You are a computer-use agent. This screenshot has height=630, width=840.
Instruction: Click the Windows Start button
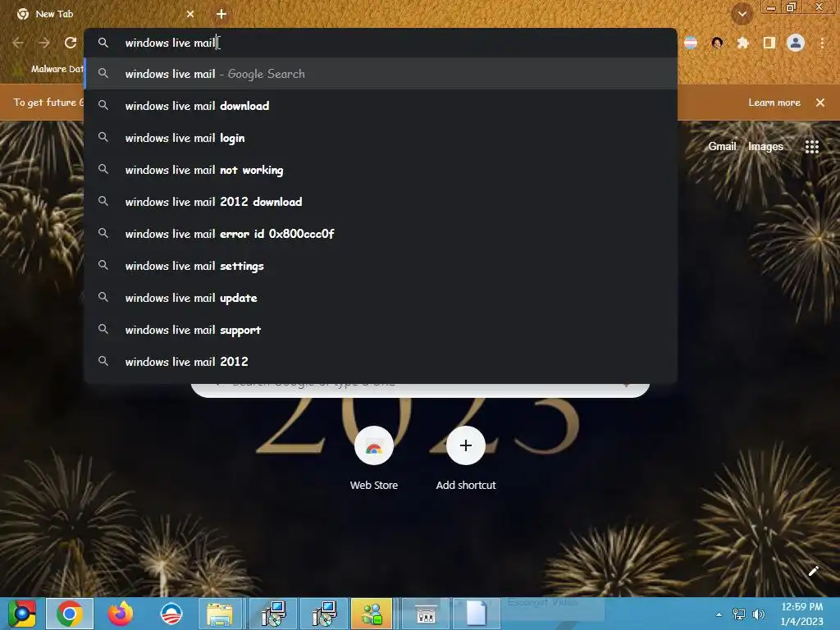21,614
